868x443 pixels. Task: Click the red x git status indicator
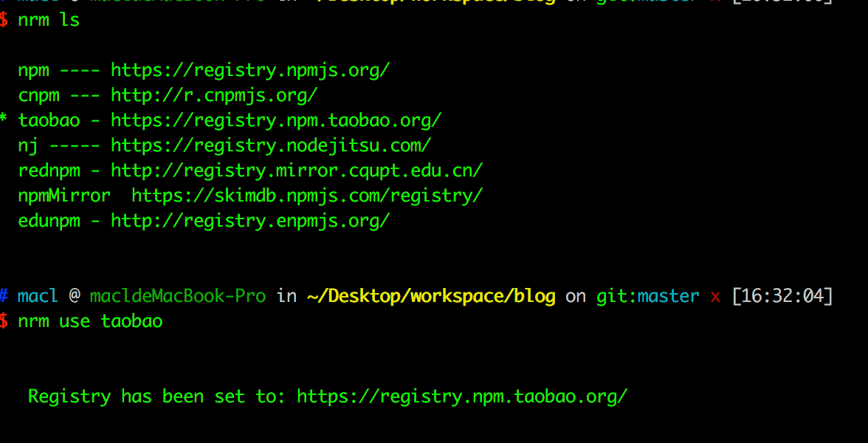(x=714, y=297)
